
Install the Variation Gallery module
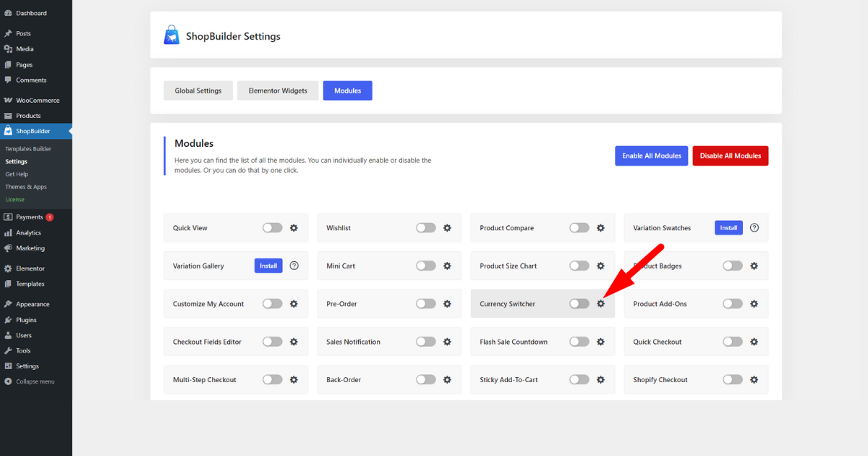[268, 266]
